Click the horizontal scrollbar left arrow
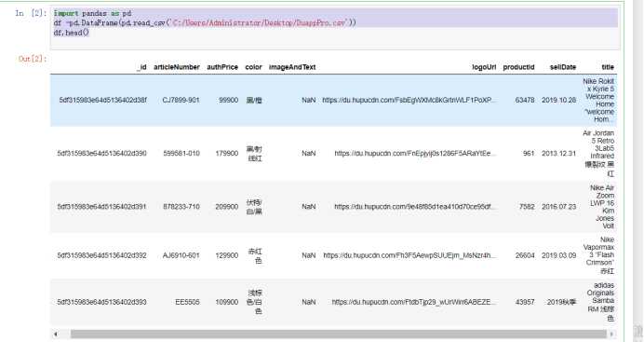The height and width of the screenshot is (342, 644). pos(56,334)
